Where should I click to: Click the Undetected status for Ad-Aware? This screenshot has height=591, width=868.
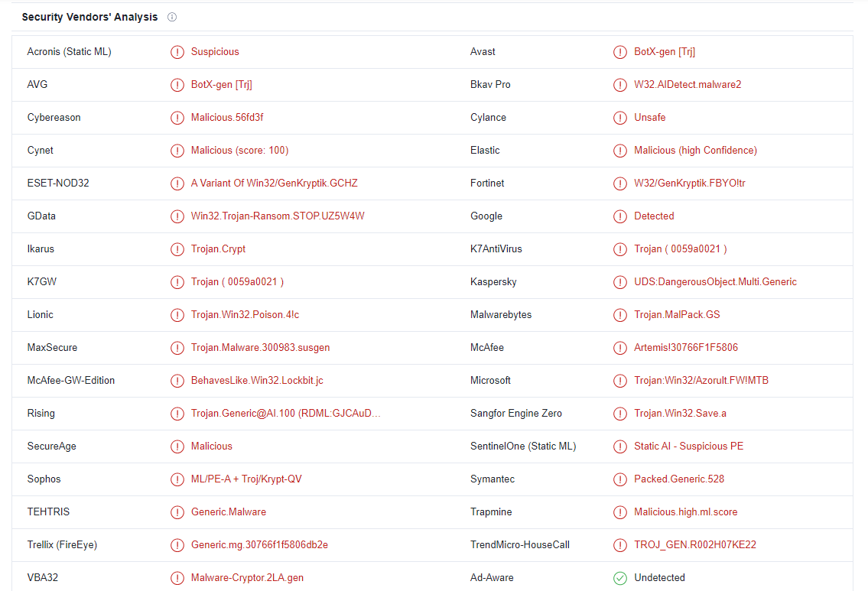coord(659,578)
